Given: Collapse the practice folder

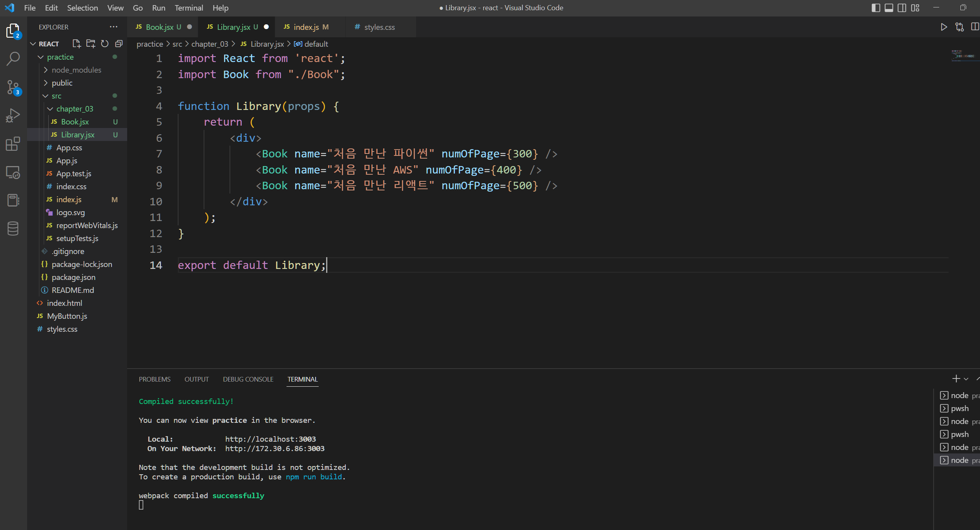Looking at the screenshot, I should click(40, 57).
